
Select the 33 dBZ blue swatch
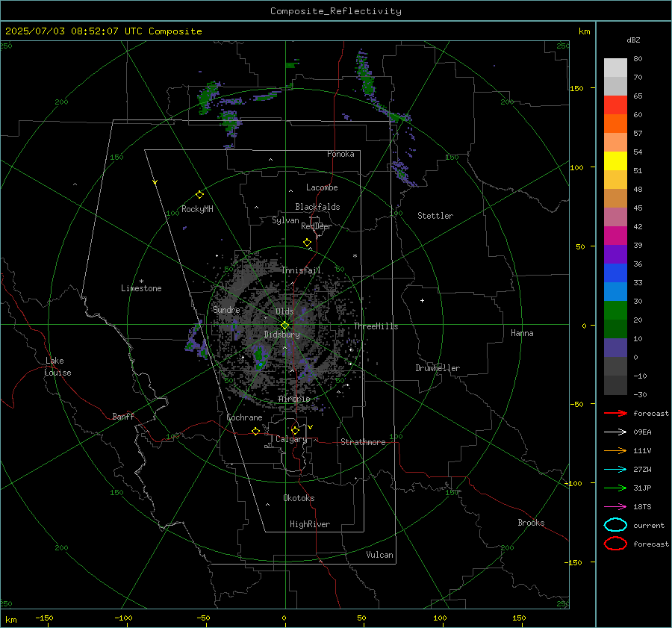[x=615, y=273]
